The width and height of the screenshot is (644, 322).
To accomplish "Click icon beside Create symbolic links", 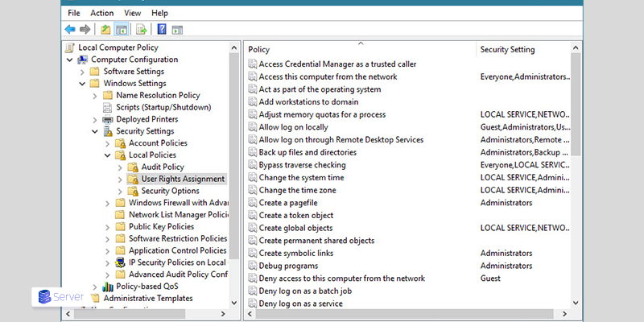I will (x=252, y=253).
